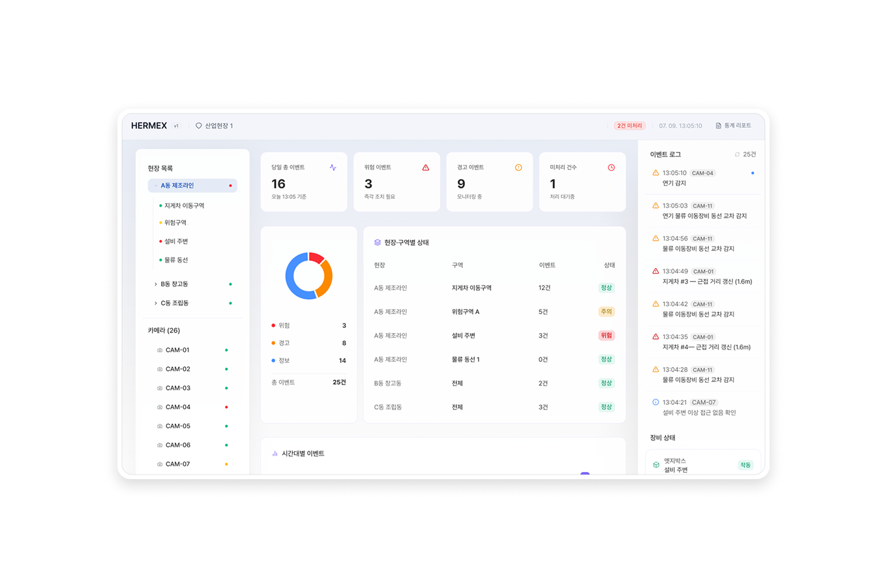Click the camera icon for CAM-02

click(160, 369)
